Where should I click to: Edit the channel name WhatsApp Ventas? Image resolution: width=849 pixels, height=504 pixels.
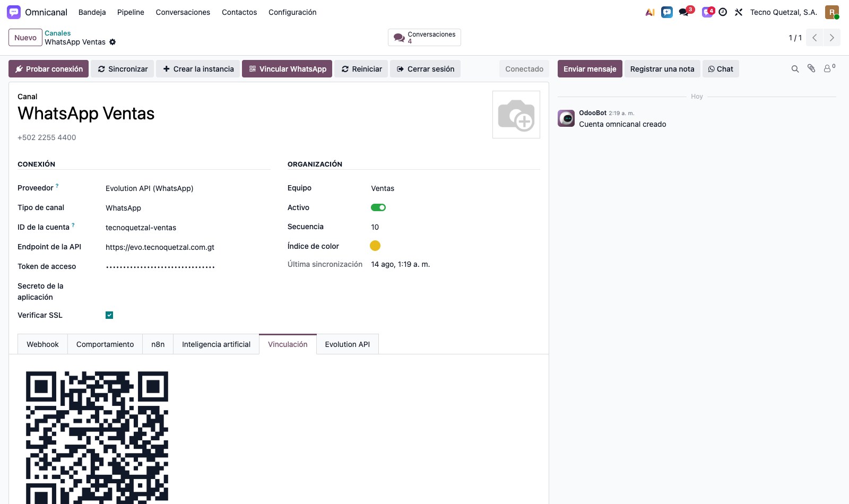(x=86, y=114)
